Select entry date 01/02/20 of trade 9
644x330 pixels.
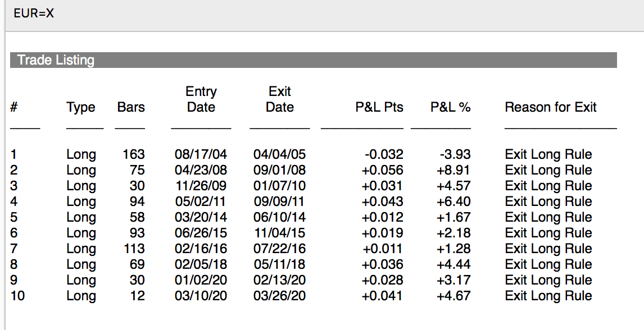201,280
